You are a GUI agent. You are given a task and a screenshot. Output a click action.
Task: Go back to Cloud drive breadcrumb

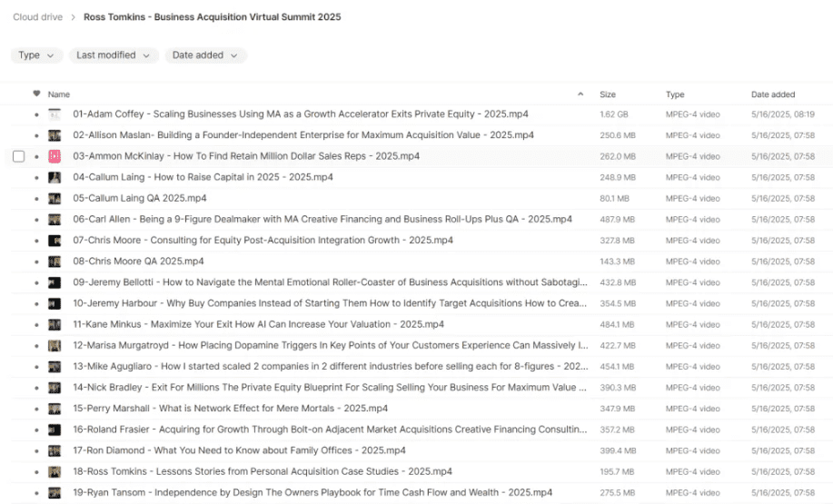point(38,17)
